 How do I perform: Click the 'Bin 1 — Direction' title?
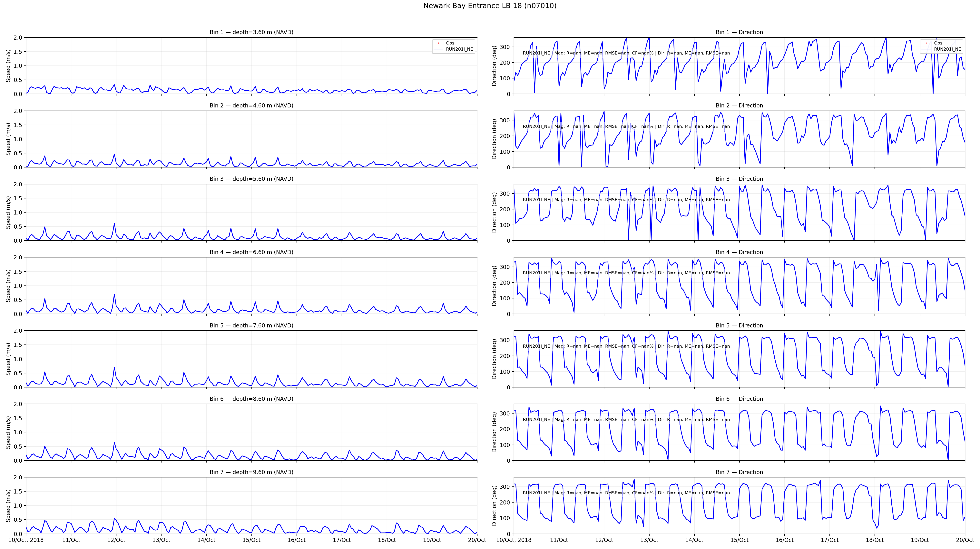point(739,32)
